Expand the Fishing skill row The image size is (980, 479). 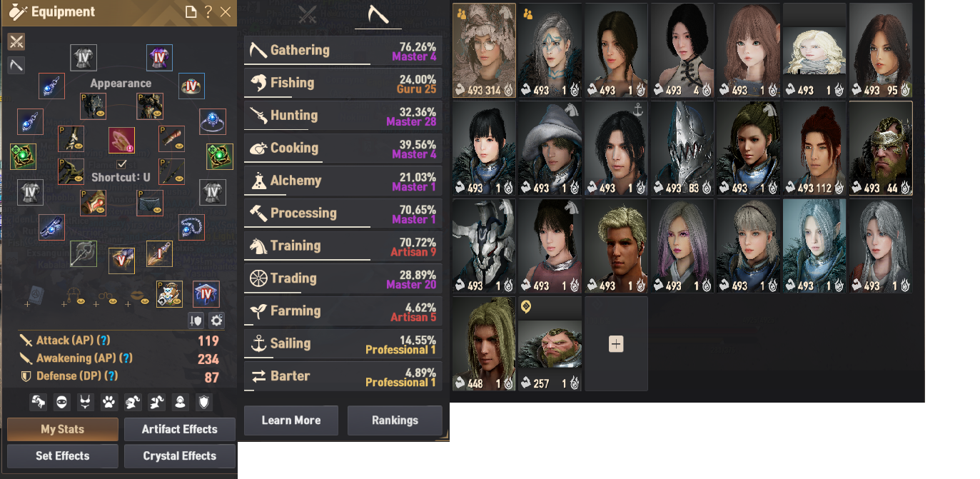coord(343,84)
